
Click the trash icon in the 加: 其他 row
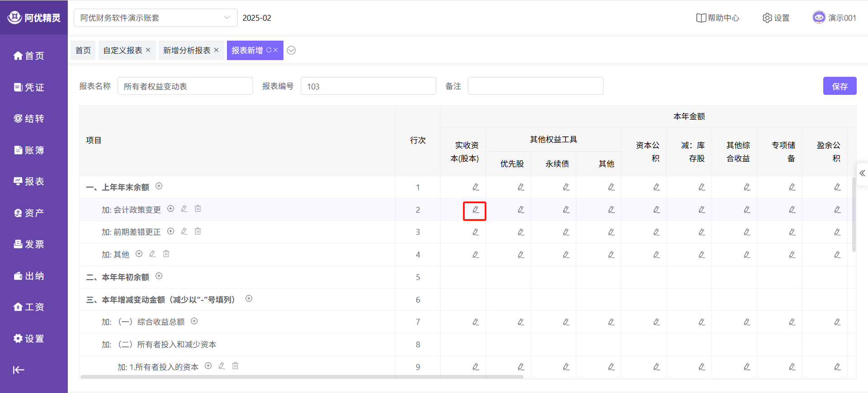point(166,254)
